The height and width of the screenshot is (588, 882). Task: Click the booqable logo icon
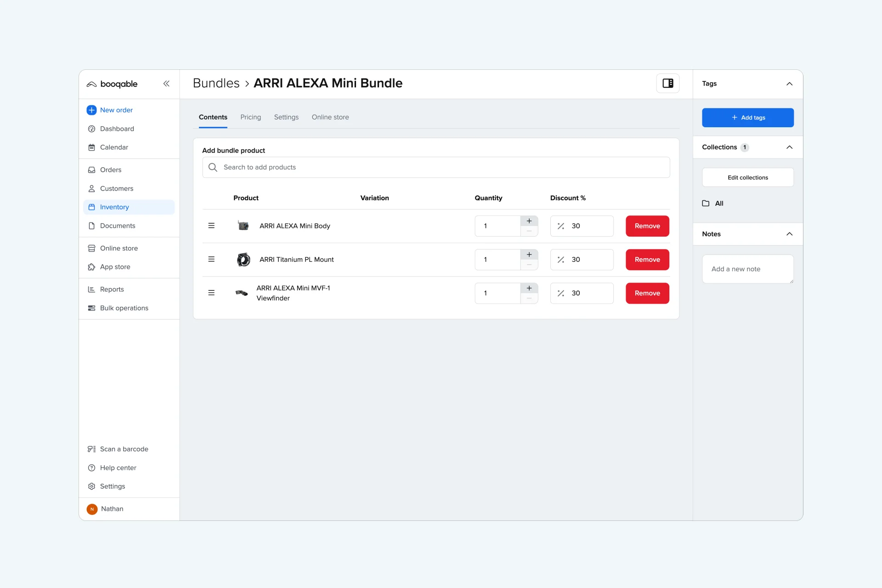tap(91, 84)
